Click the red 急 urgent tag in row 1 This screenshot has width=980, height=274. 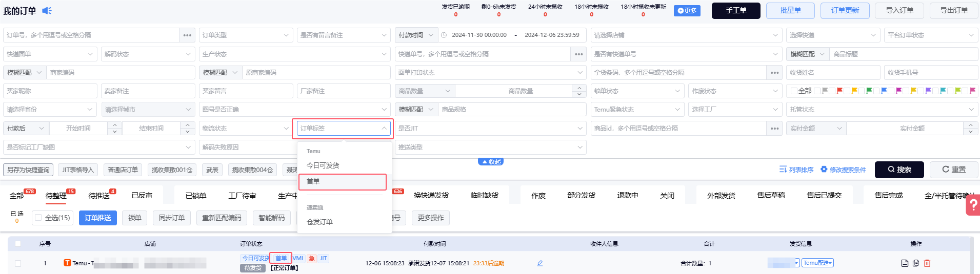coord(311,258)
